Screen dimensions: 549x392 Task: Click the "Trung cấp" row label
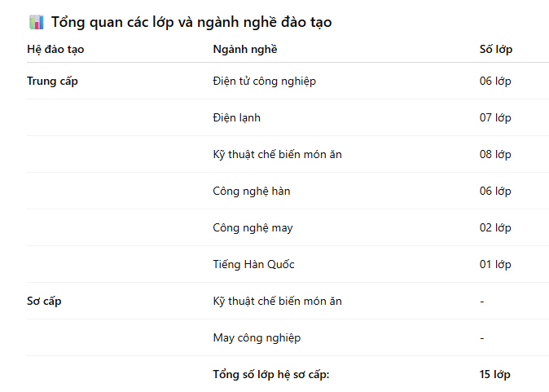tap(52, 81)
